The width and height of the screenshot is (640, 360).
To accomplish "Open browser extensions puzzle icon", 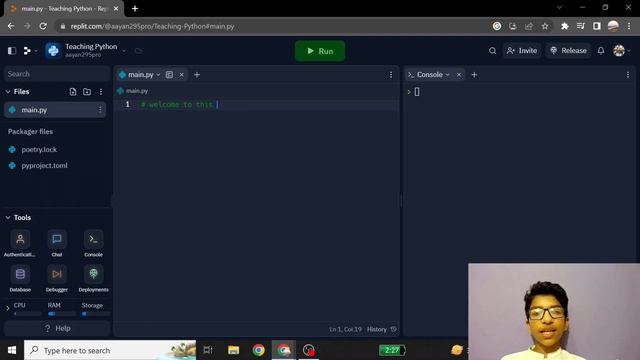I will [564, 26].
